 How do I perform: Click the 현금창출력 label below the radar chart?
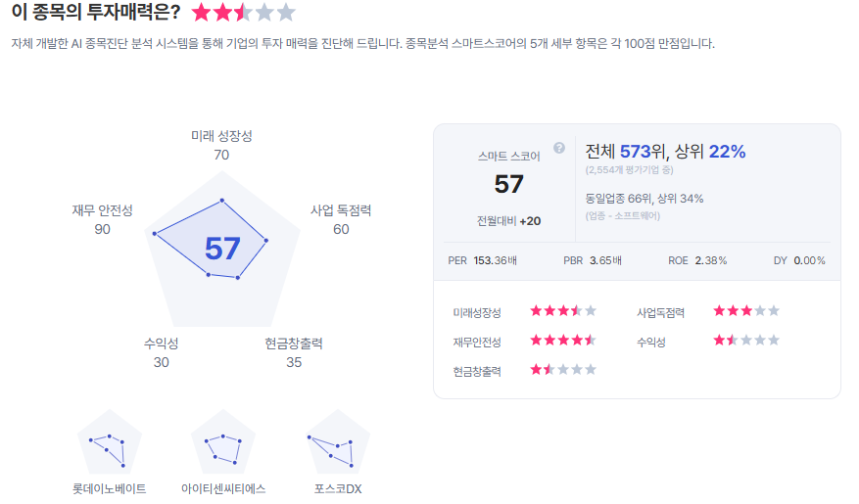pyautogui.click(x=294, y=344)
